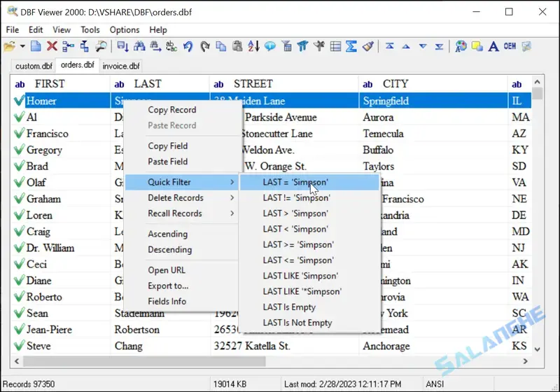Click the Sigma sum icon

point(351,46)
